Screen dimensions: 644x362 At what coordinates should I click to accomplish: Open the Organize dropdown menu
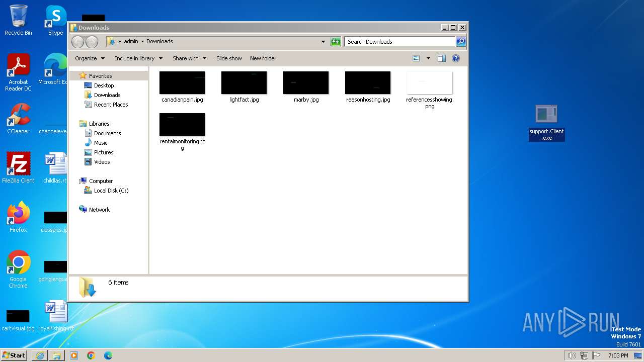(x=90, y=58)
